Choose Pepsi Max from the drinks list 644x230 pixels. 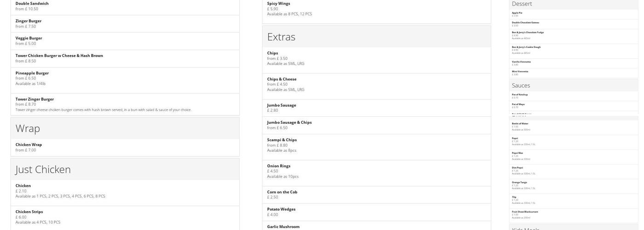[517, 153]
